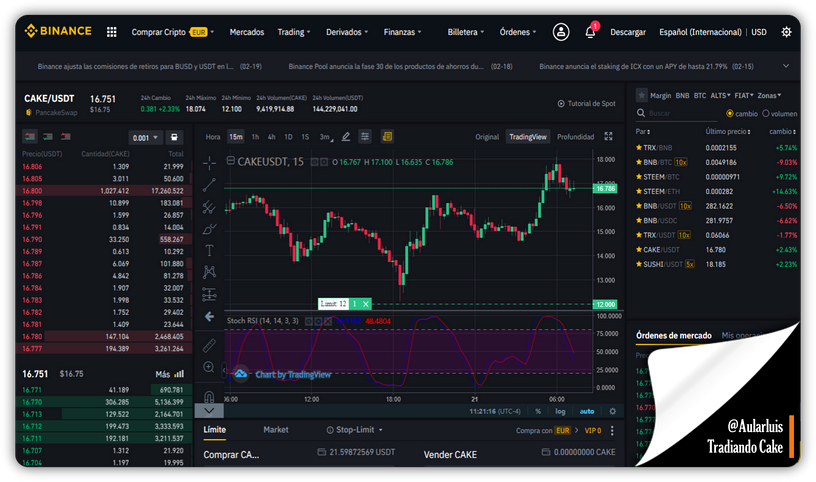Open the order form more-options menu
This screenshot has height=482, width=816.
pyautogui.click(x=612, y=430)
